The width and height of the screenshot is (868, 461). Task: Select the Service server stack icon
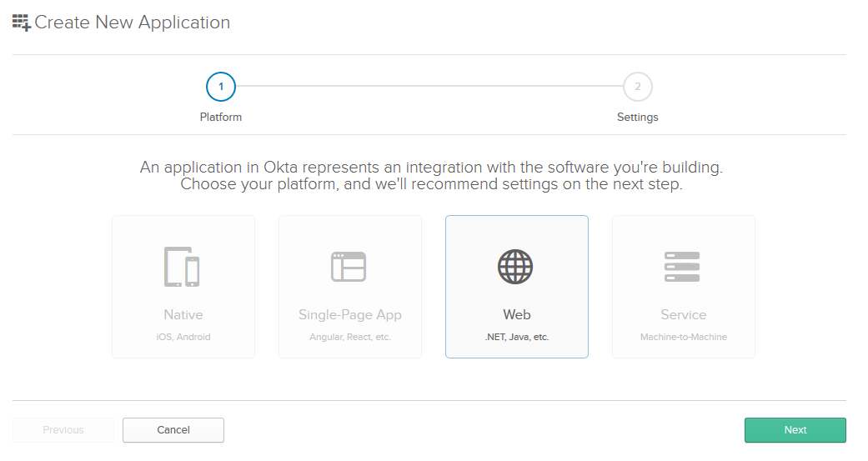(x=682, y=267)
